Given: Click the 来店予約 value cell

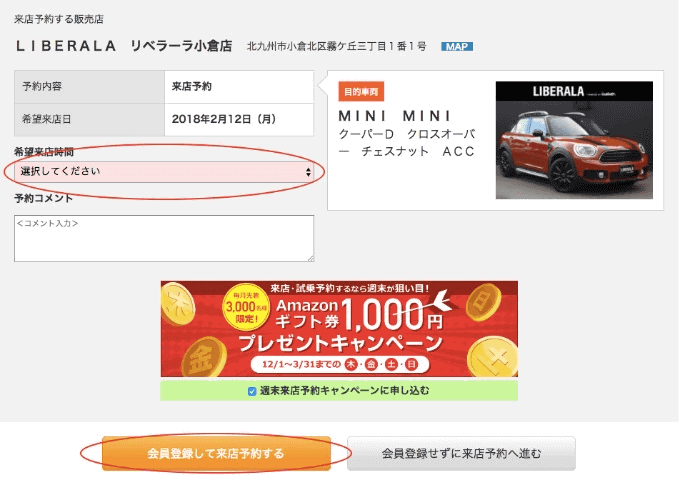Looking at the screenshot, I should point(239,87).
